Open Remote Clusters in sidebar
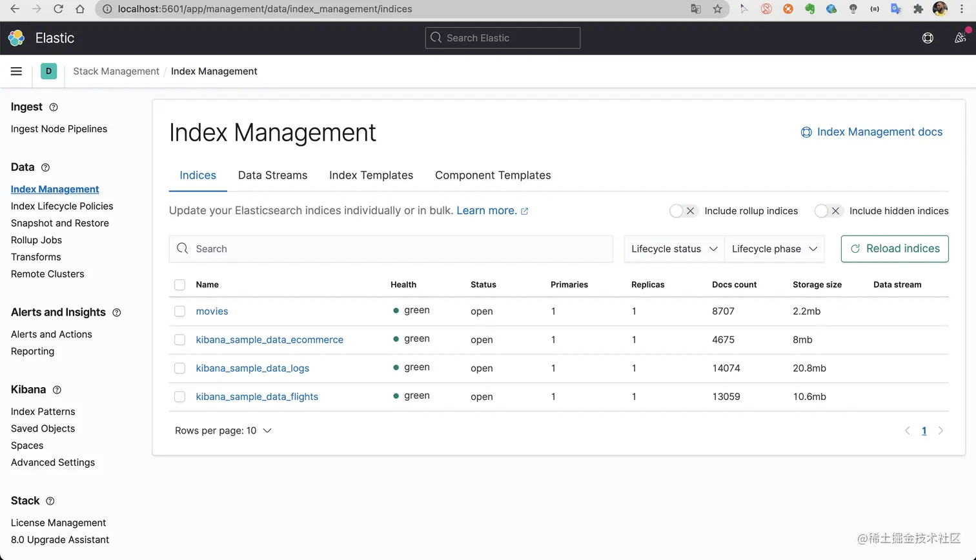The height and width of the screenshot is (560, 976). (47, 274)
